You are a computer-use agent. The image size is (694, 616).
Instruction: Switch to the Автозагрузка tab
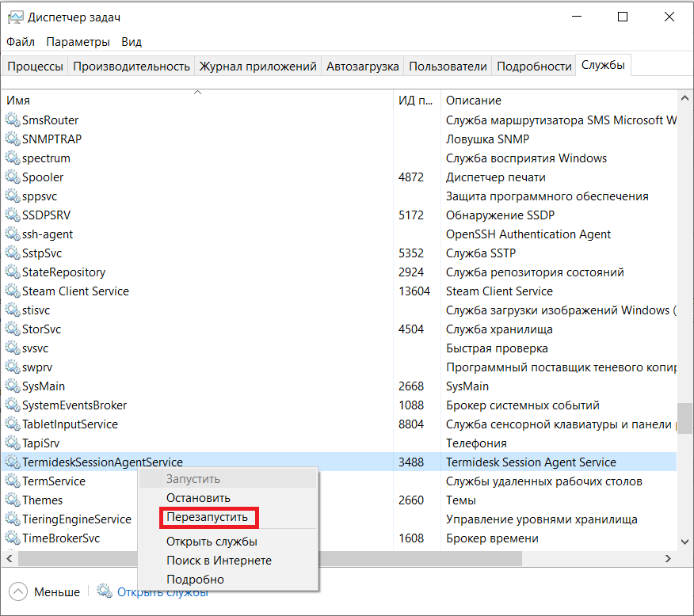point(362,67)
